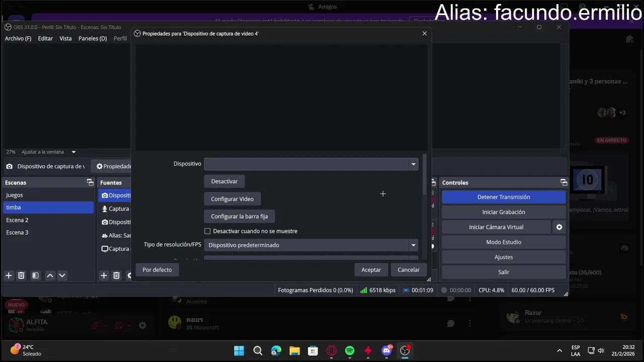The height and width of the screenshot is (362, 644).
Task: Dismiss the dialog with Cancelar
Action: [409, 270]
